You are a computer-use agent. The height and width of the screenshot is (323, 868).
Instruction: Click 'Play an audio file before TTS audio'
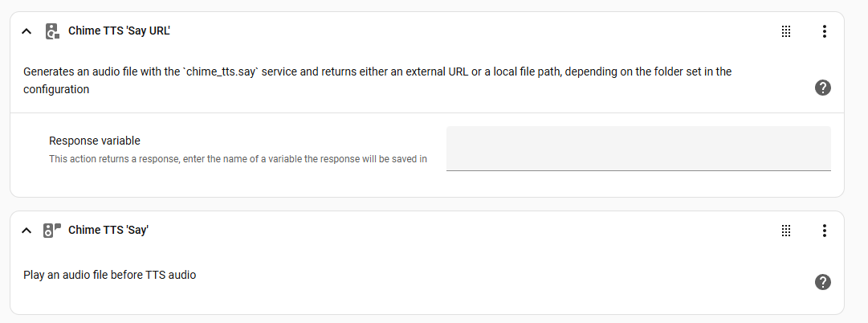(x=110, y=275)
